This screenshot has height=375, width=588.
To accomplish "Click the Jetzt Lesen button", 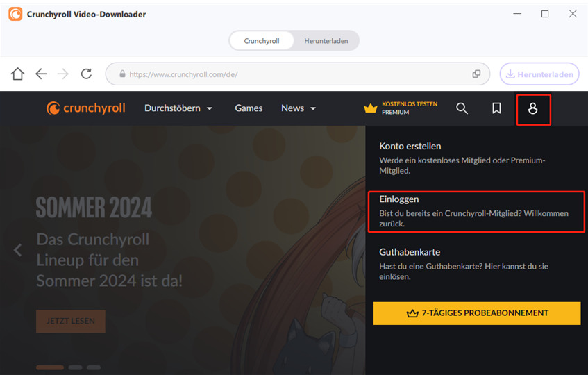I will 71,321.
